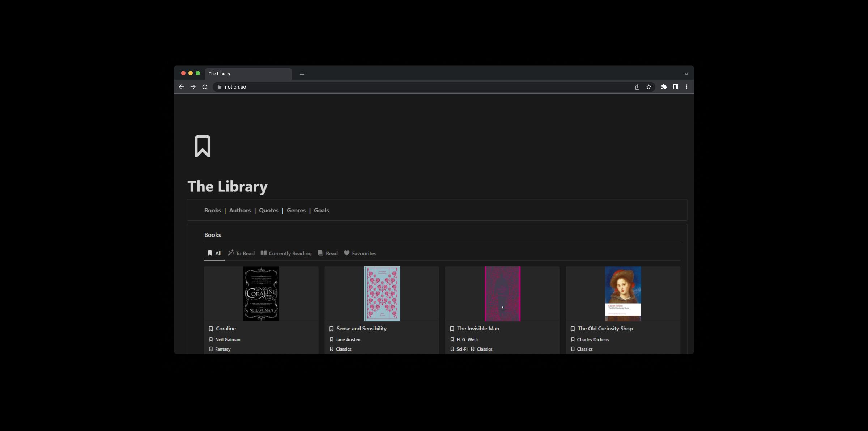The height and width of the screenshot is (431, 868).
Task: Click the bookmark icon beside Sense and Sensibility
Action: (x=331, y=329)
